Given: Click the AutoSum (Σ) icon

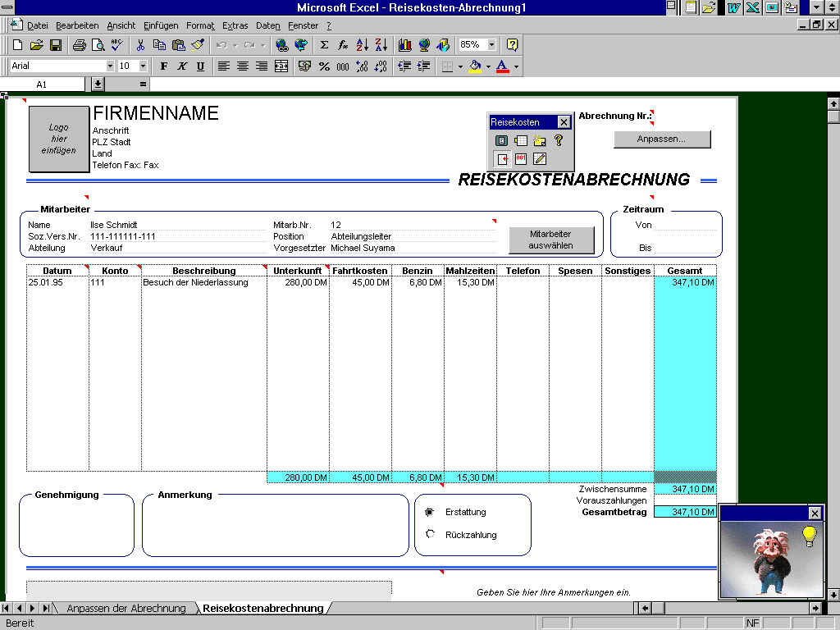Looking at the screenshot, I should 324,45.
